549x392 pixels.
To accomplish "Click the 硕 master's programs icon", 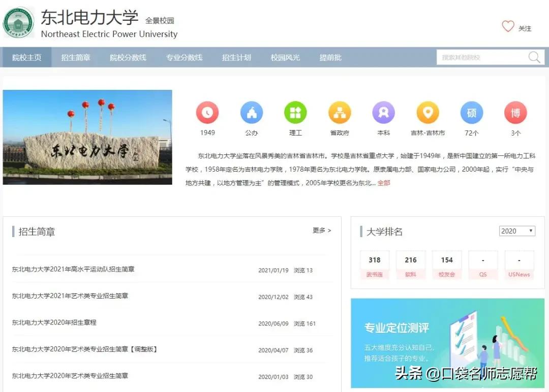I will coord(471,113).
